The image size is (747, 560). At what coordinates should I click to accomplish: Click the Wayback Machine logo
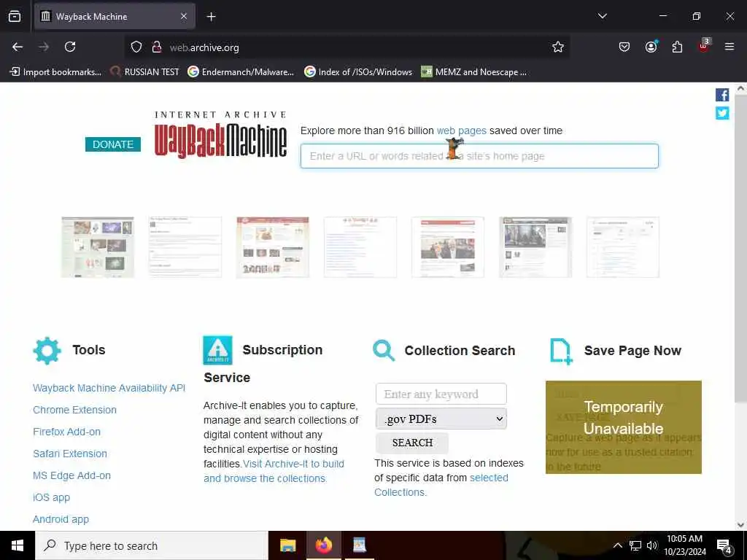pos(220,135)
